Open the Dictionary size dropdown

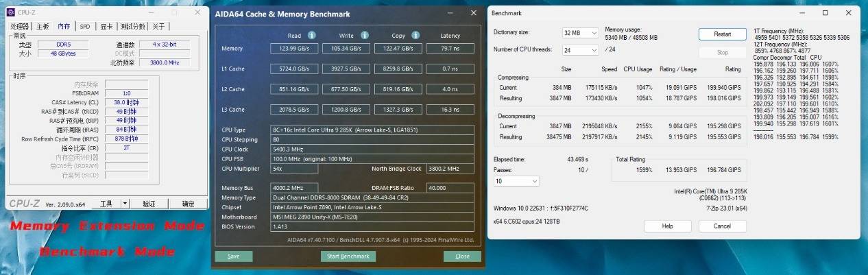580,33
